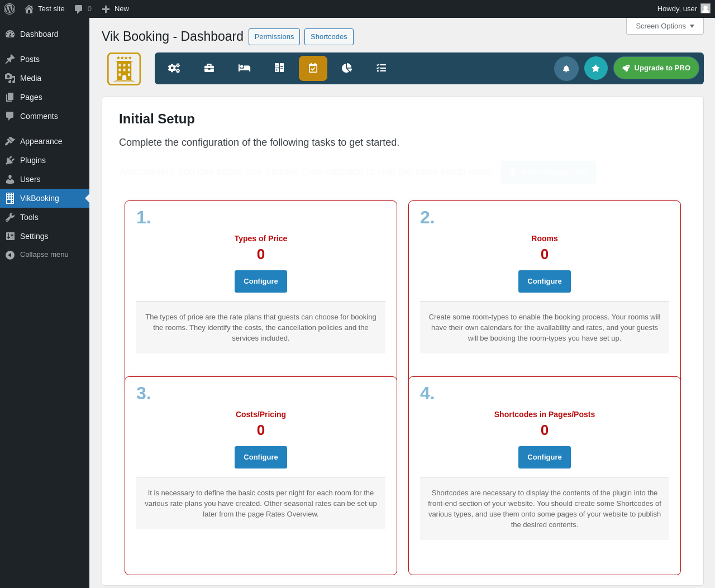715x588 pixels.
Task: Click the Shortcodes in Pages/Posts label
Action: tap(545, 414)
